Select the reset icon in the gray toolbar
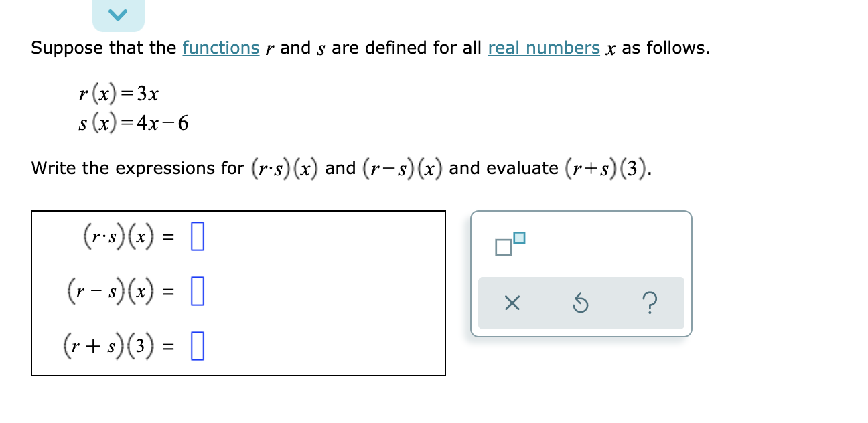The width and height of the screenshot is (868, 423). 581,303
